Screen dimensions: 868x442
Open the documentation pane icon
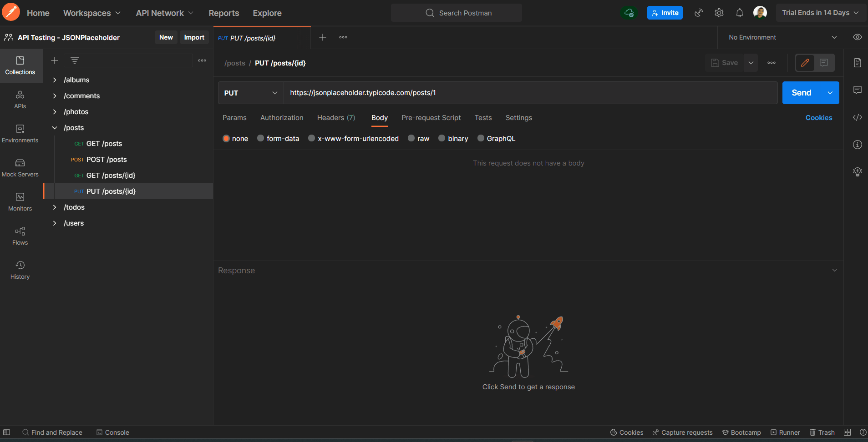tap(858, 63)
